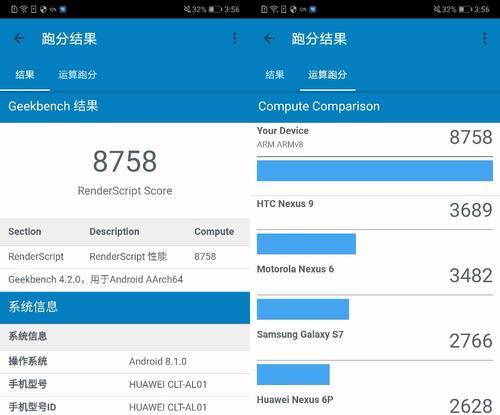The width and height of the screenshot is (500, 415).
Task: Open three-dot menu on right screen
Action: pyautogui.click(x=484, y=39)
